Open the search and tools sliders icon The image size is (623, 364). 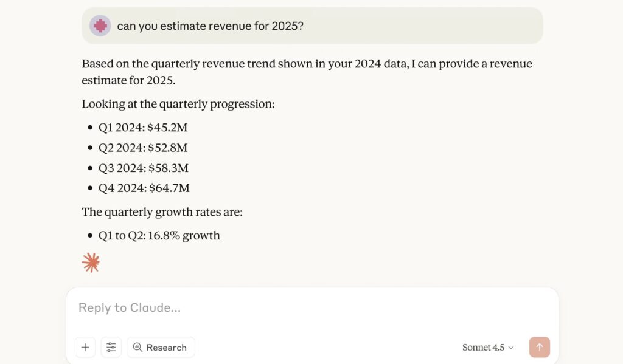111,347
